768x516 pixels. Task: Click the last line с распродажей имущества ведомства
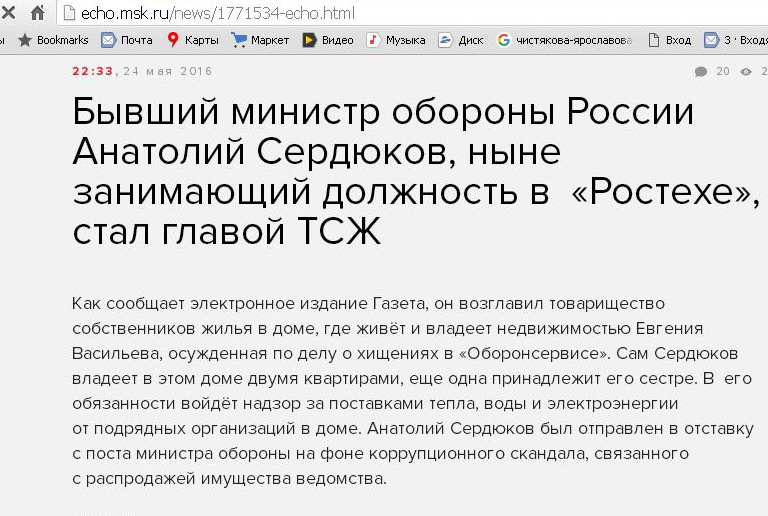click(x=229, y=478)
